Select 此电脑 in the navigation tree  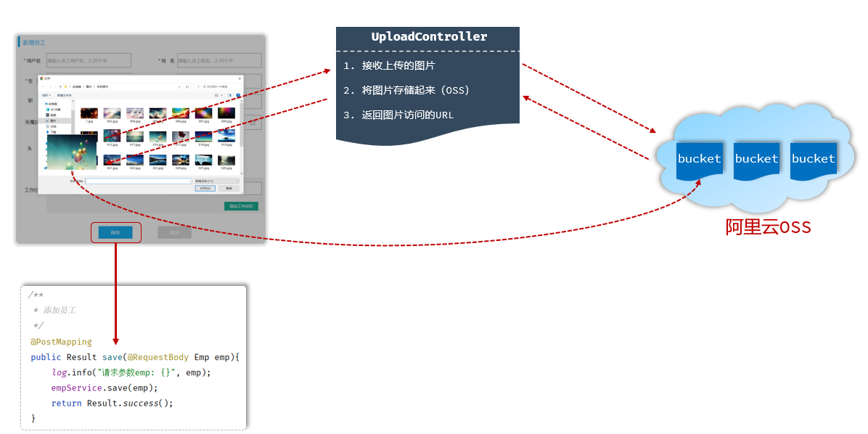49,104
